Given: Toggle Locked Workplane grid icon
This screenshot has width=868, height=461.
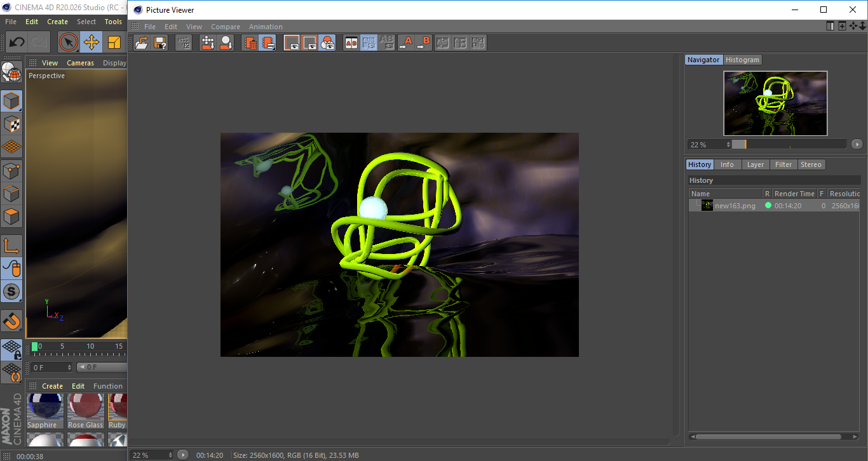Looking at the screenshot, I should tap(11, 349).
